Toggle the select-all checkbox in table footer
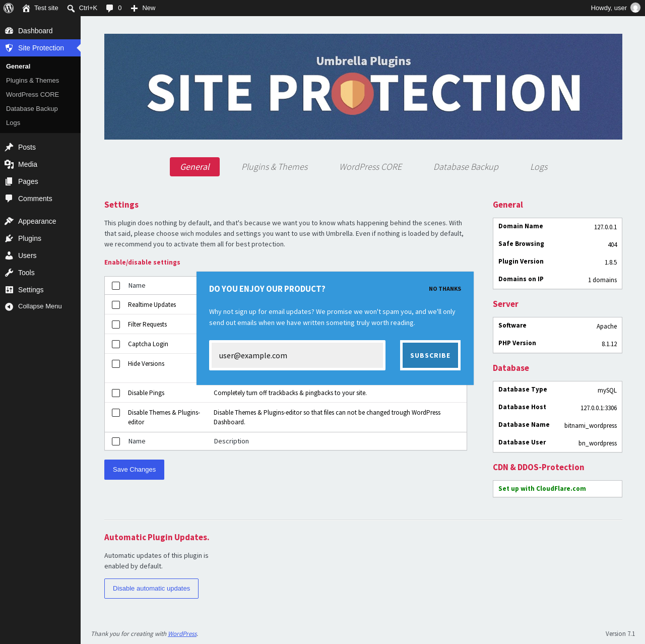The width and height of the screenshot is (645, 644). [116, 441]
